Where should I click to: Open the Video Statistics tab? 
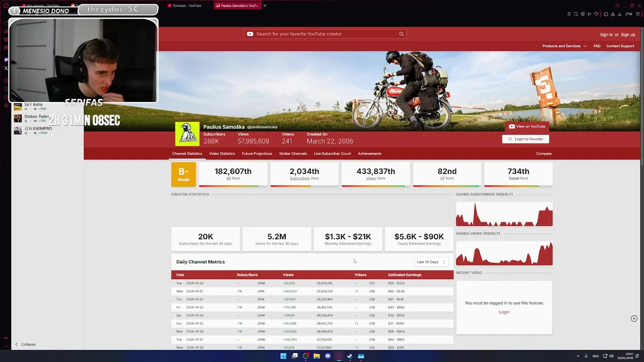222,154
